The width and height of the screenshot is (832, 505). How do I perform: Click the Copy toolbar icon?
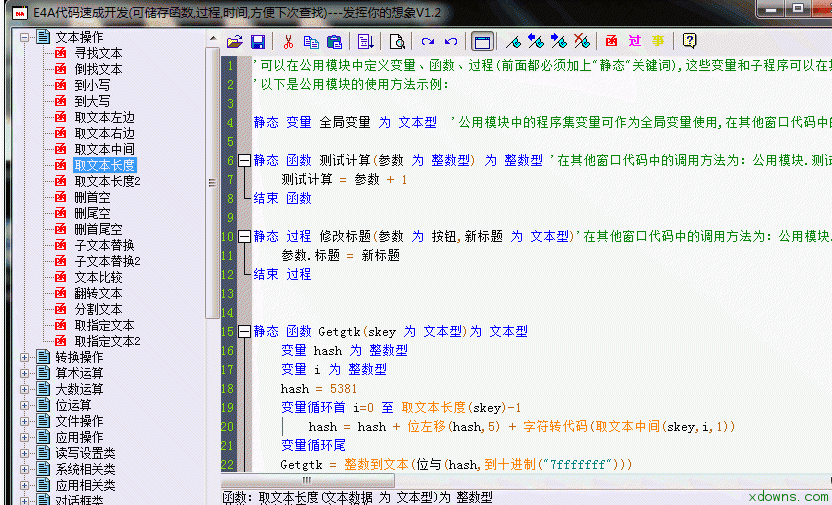click(311, 41)
